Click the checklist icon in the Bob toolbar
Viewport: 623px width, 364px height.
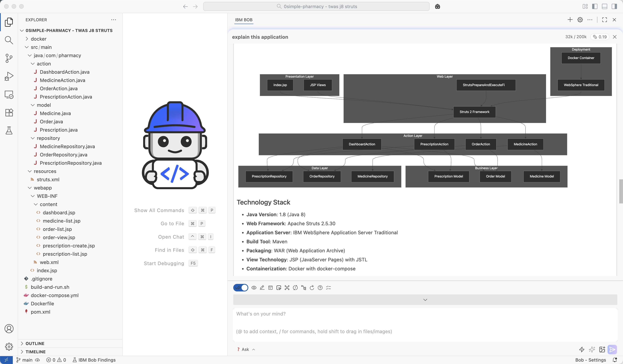tap(328, 288)
